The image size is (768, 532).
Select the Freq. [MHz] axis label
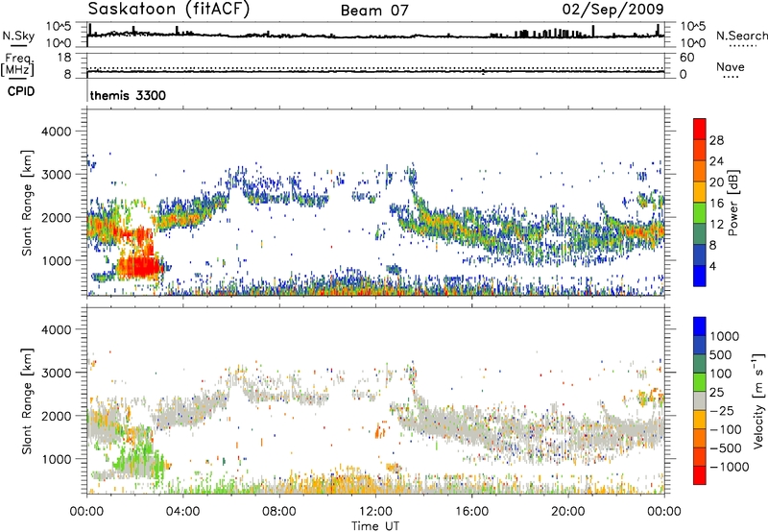coord(17,65)
